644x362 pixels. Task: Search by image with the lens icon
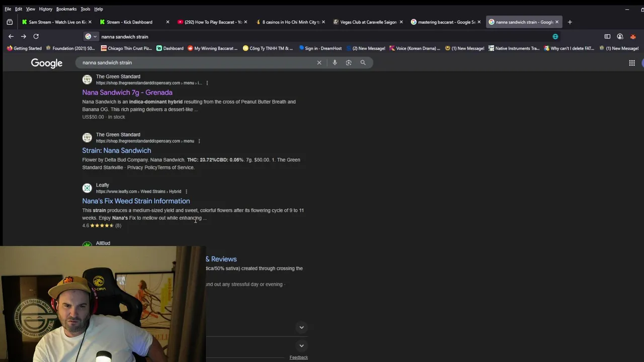point(349,62)
